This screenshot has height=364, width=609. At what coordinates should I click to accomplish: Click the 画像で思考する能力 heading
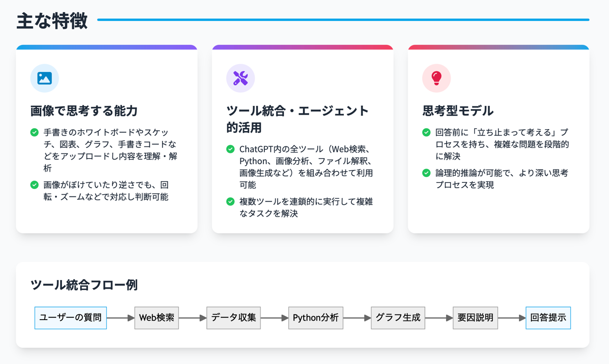coord(84,111)
